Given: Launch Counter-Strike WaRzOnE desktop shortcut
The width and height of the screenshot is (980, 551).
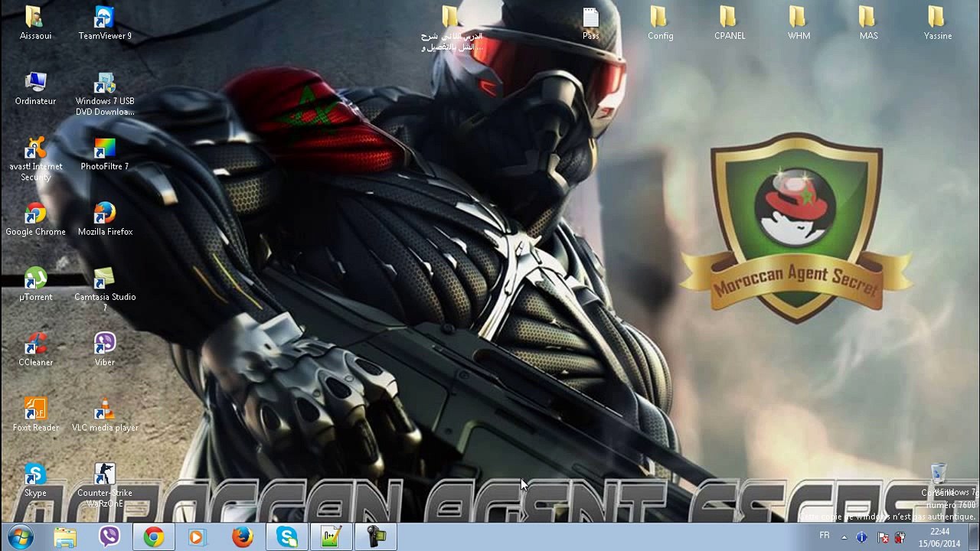Looking at the screenshot, I should point(105,486).
